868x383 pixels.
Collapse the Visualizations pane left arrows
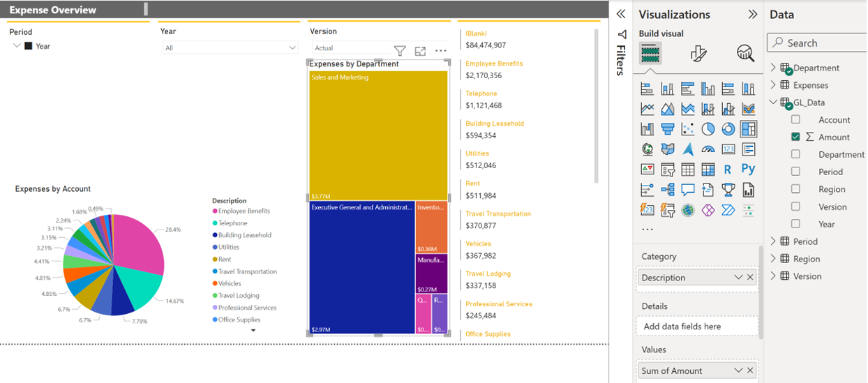(x=621, y=14)
